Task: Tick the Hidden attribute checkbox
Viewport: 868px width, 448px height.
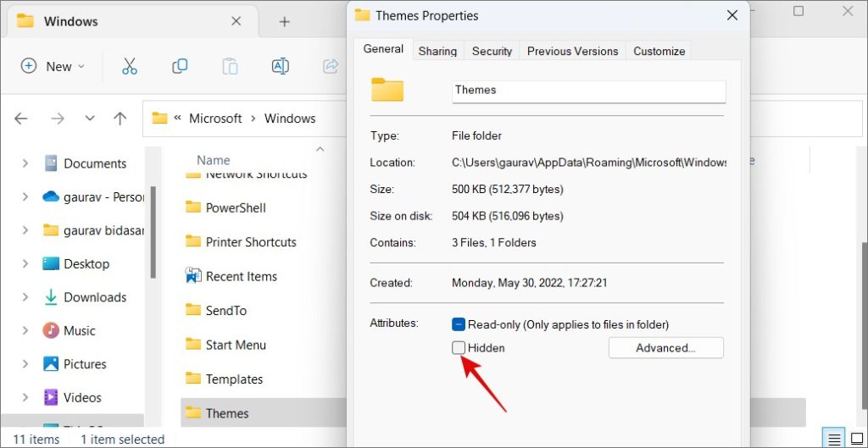Action: 459,348
